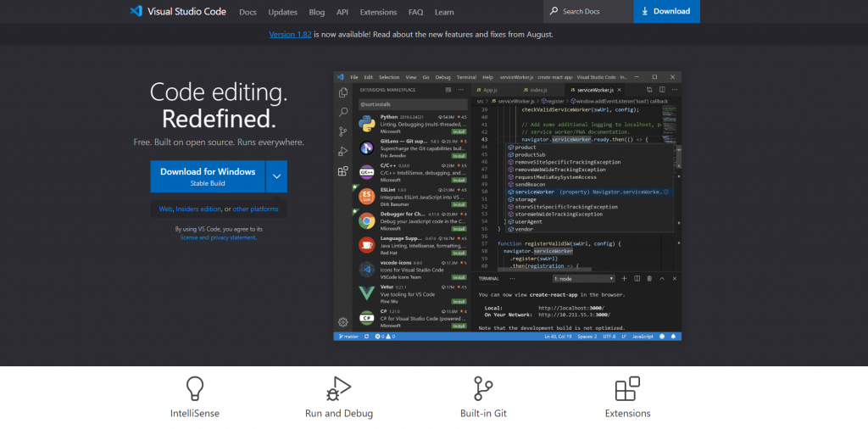This screenshot has width=868, height=429.
Task: Click UTF-8 encoding in status bar
Action: click(x=609, y=337)
